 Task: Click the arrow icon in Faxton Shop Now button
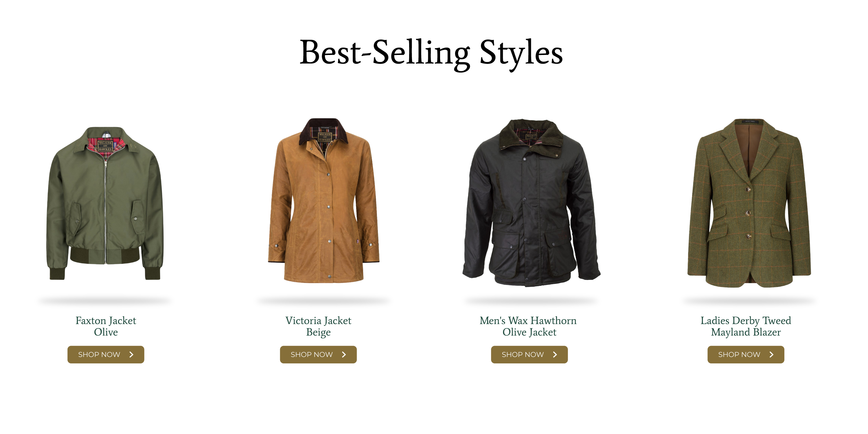(131, 354)
